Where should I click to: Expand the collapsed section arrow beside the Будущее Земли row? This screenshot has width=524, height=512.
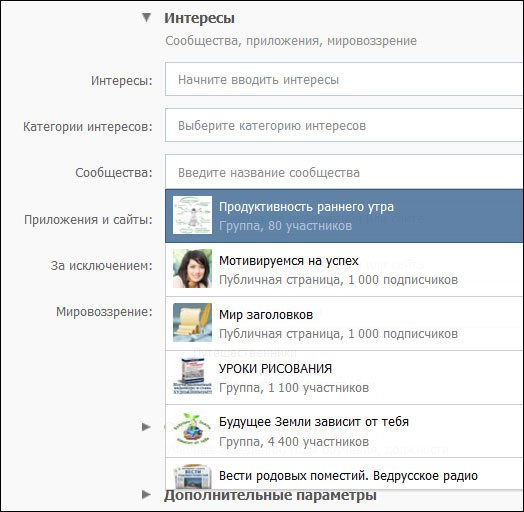pos(146,427)
